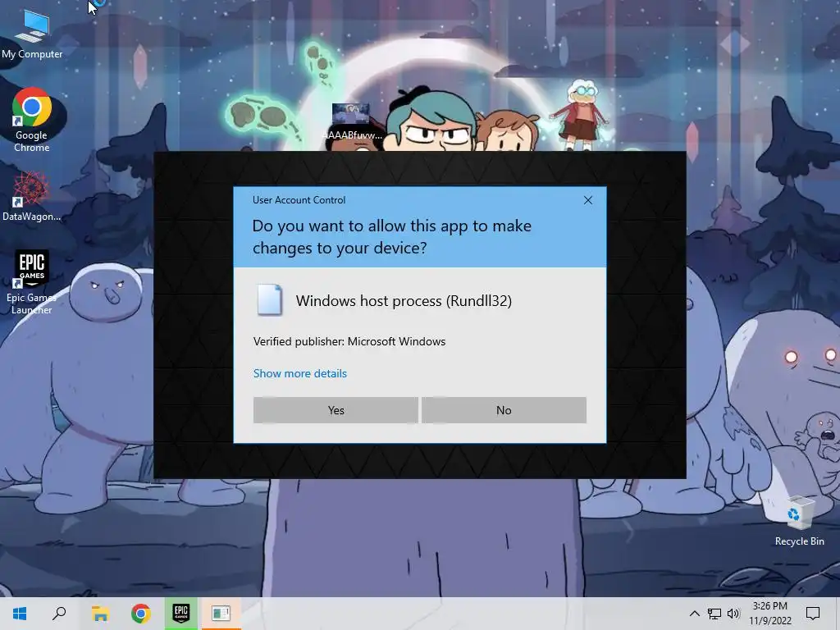The height and width of the screenshot is (630, 840).
Task: Open File Explorer from the taskbar
Action: [x=100, y=614]
